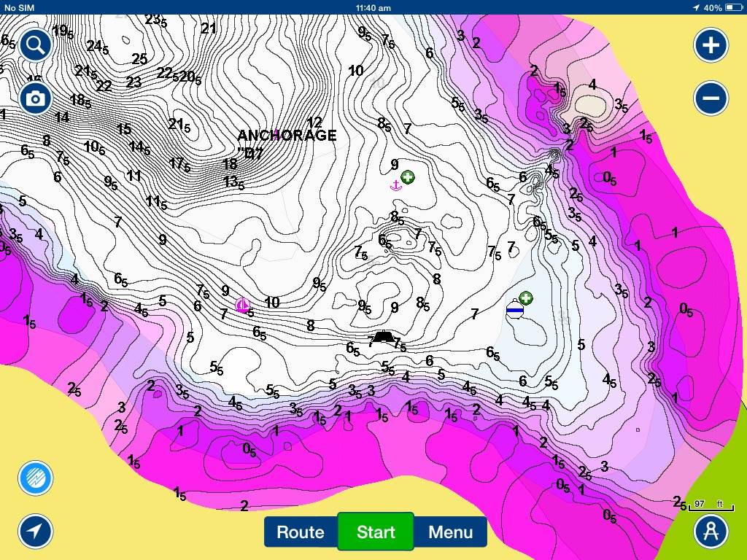
Task: Open search with the magnifying glass icon
Action: 35,46
